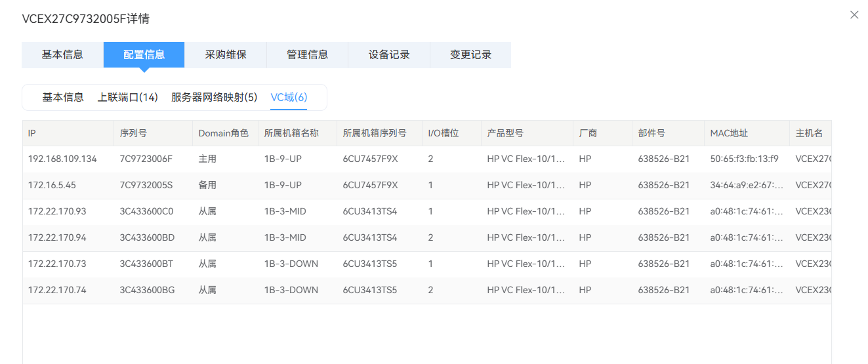Select the VC域(6) sub-tab
868x364 pixels.
click(289, 97)
